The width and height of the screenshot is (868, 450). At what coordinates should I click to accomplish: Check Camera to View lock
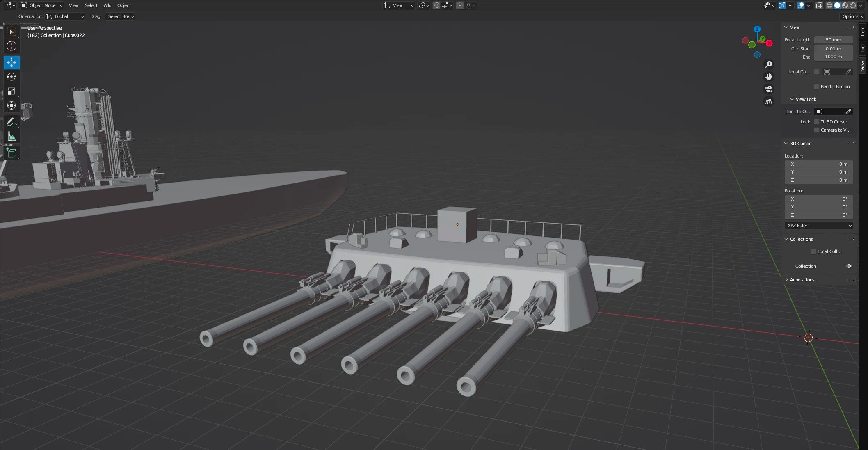(817, 130)
